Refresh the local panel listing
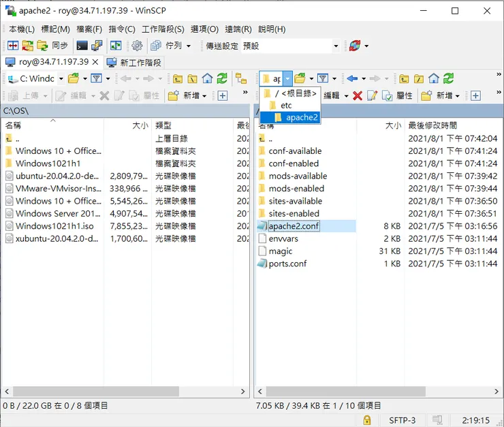Image resolution: width=504 pixels, height=427 pixels. tap(222, 78)
